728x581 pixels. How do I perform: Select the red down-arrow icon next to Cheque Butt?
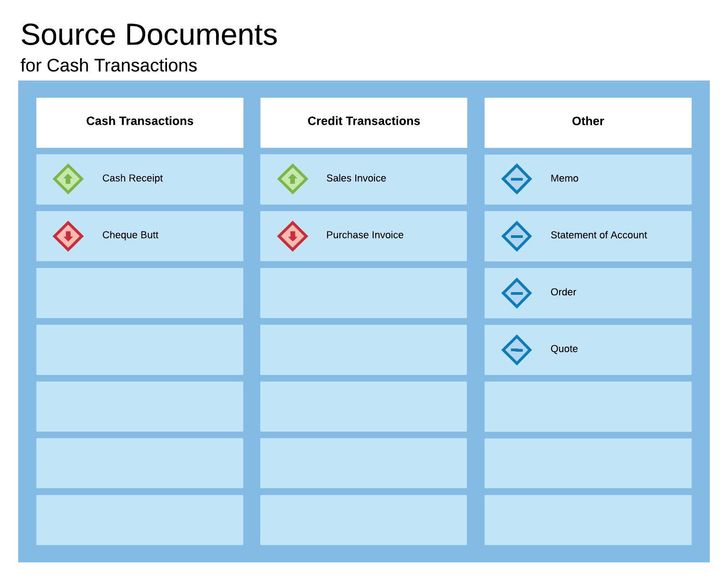click(67, 236)
